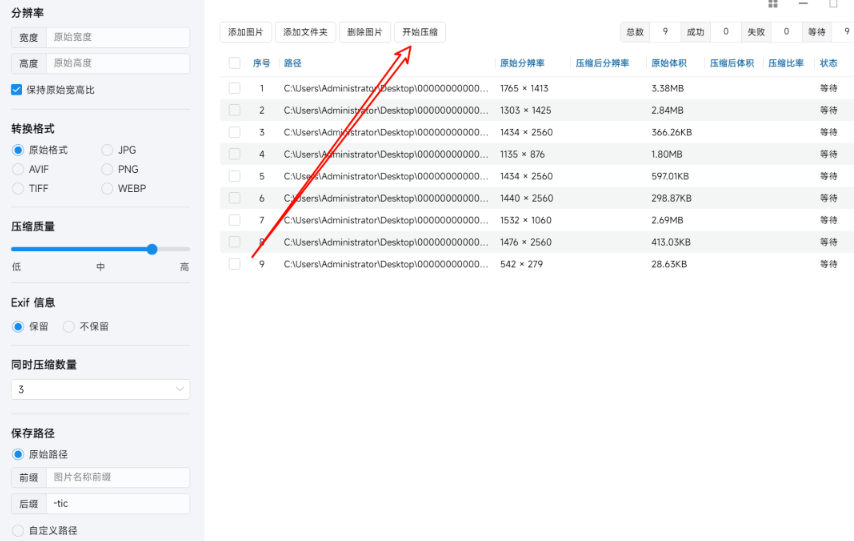This screenshot has height=541, width=854.
Task: Toggle the 保持原始宽高比 checkbox
Action: click(x=17, y=90)
